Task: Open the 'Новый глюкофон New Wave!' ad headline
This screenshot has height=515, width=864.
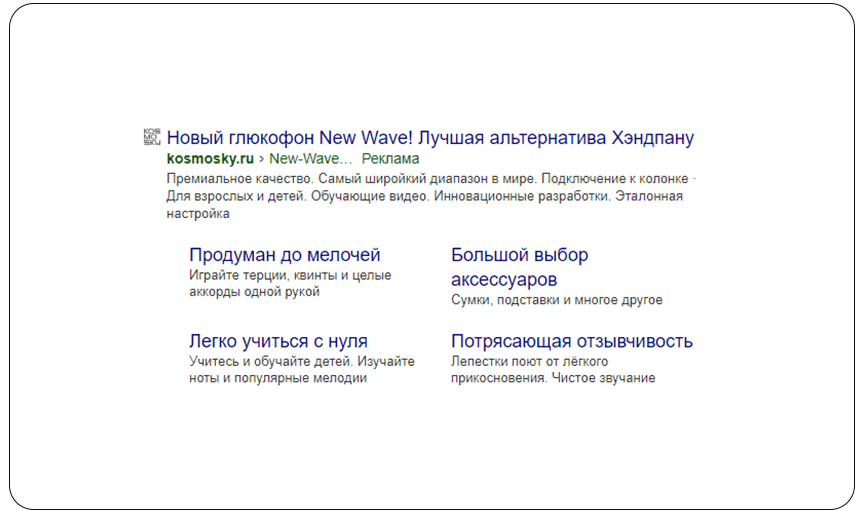Action: point(430,137)
